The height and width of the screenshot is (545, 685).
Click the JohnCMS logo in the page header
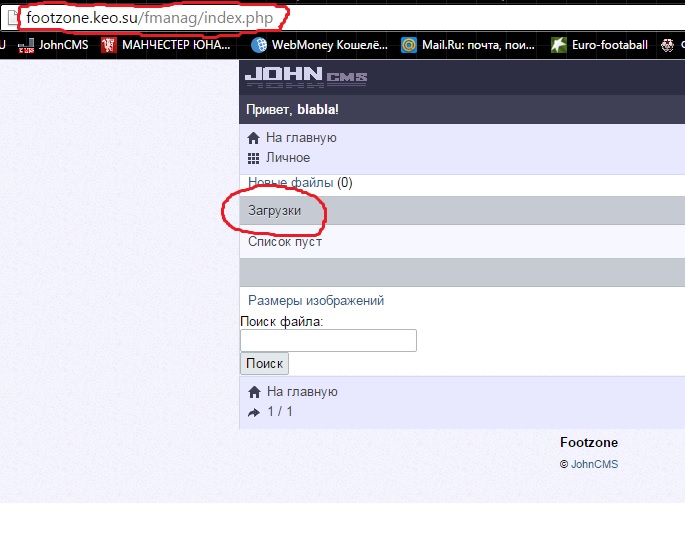click(x=306, y=77)
